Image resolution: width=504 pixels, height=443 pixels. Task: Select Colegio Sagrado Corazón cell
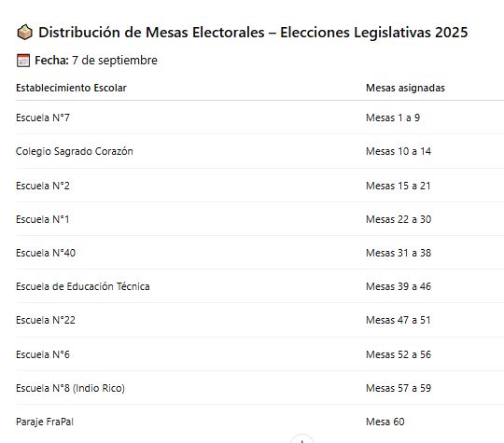coord(75,151)
